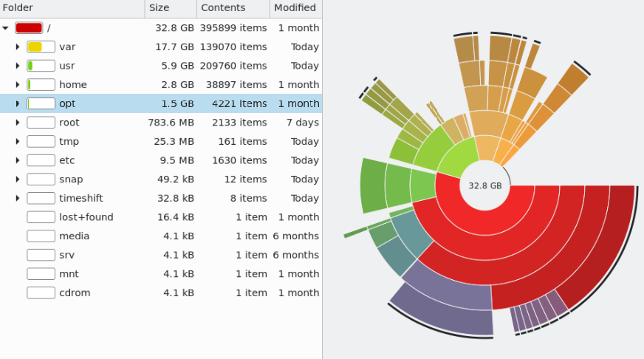The width and height of the screenshot is (644, 359).
Task: Select the timeshift folder name
Action: [x=81, y=198]
